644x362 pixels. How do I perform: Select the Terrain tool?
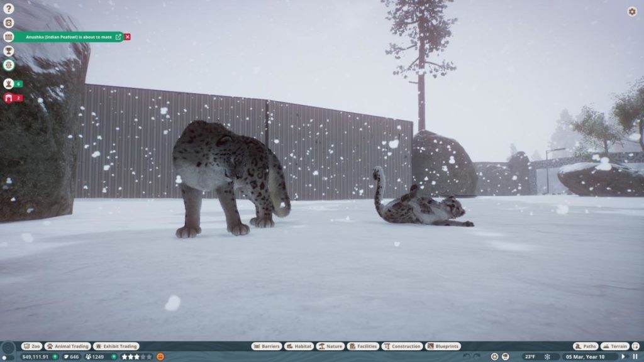[615, 346]
